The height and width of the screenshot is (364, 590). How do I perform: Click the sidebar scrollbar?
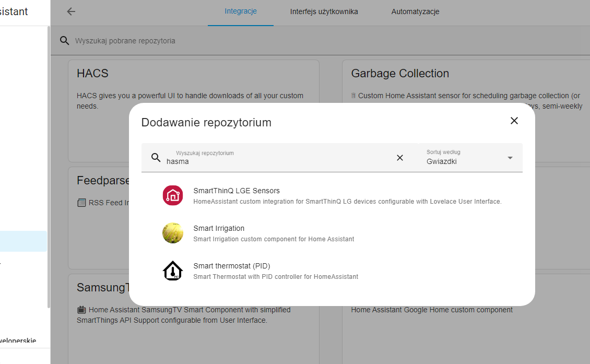pyautogui.click(x=49, y=167)
